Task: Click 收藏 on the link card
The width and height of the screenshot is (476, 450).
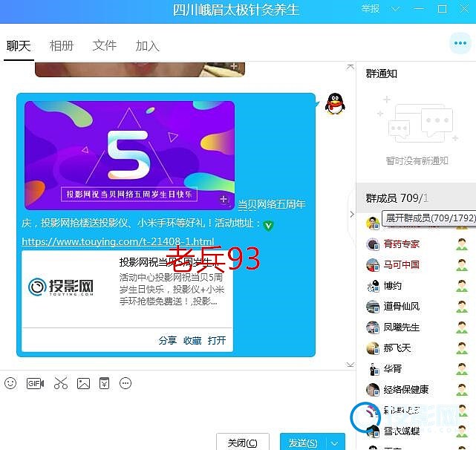Action: coord(192,340)
